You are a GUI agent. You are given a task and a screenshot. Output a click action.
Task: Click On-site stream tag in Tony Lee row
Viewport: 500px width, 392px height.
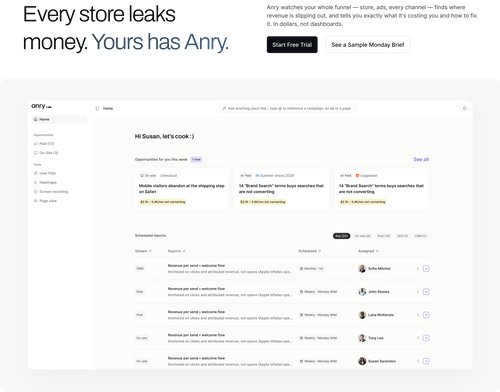coord(142,338)
